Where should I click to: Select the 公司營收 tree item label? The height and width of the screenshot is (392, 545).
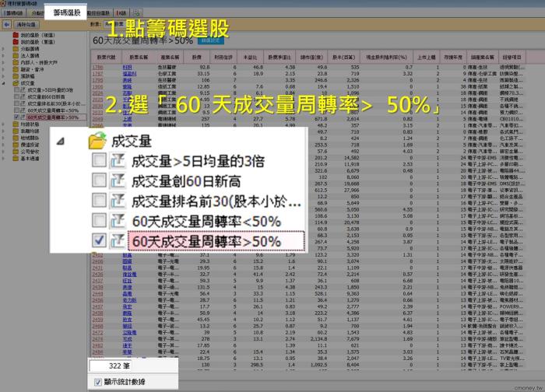pyautogui.click(x=30, y=152)
